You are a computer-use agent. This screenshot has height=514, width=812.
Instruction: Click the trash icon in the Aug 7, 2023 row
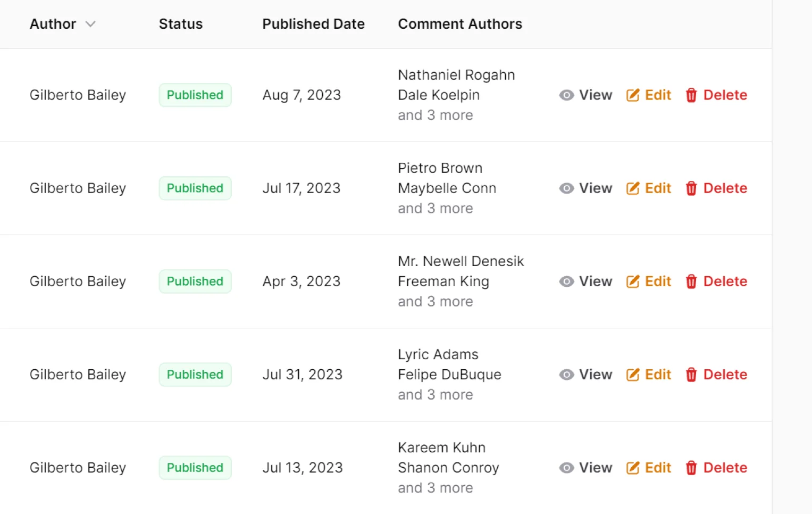[691, 95]
